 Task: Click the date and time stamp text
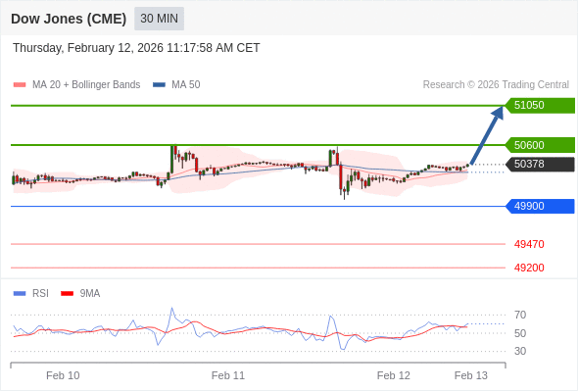point(136,48)
